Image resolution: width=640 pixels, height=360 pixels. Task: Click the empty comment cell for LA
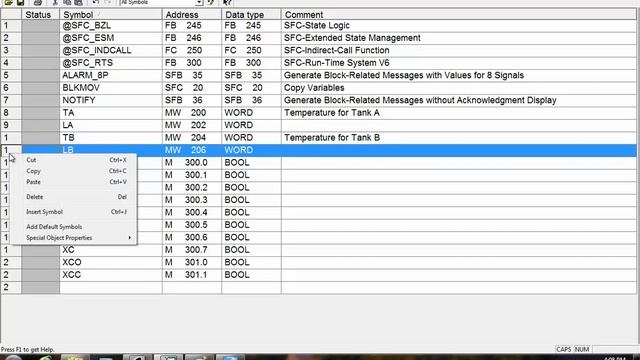[x=458, y=125]
